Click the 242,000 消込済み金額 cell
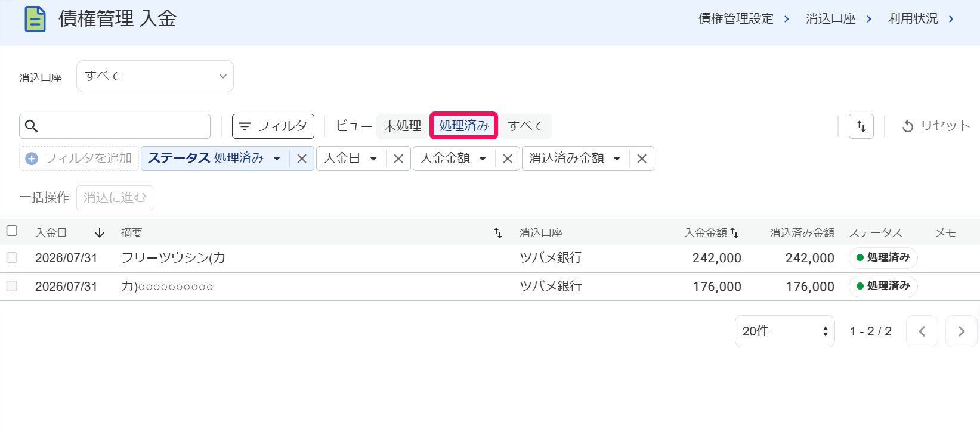This screenshot has width=980, height=435. coord(810,258)
